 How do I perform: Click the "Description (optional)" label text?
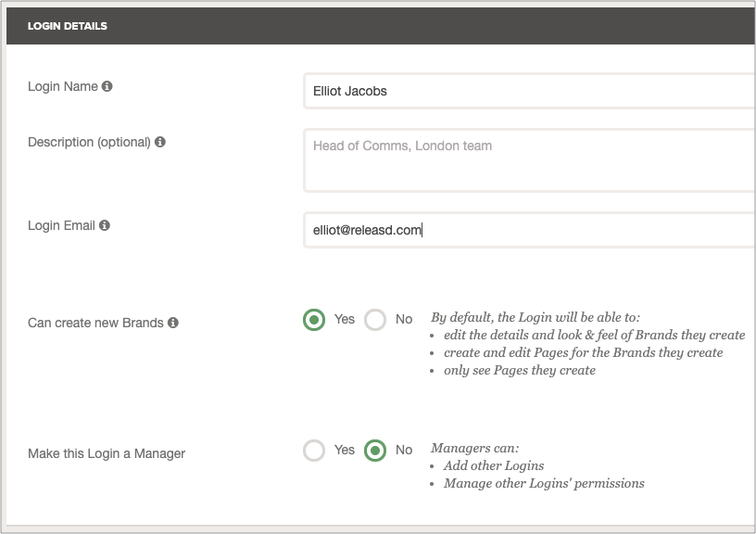click(x=89, y=143)
